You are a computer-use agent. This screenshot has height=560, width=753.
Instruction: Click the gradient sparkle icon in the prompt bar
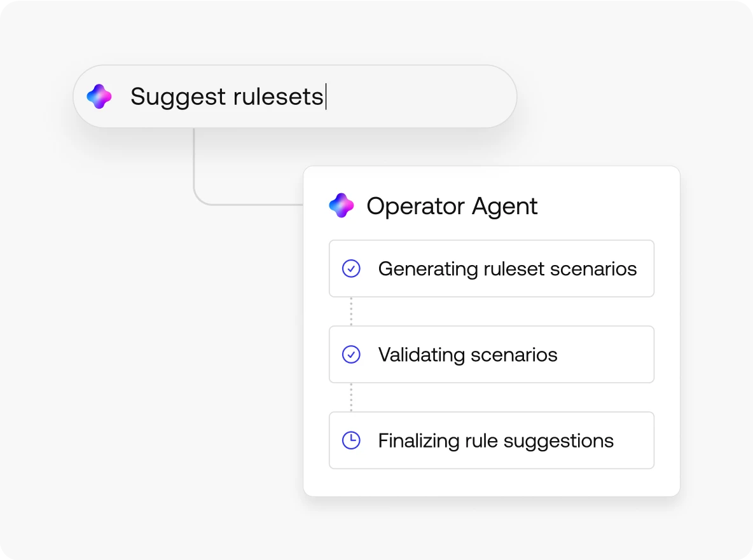tap(99, 97)
